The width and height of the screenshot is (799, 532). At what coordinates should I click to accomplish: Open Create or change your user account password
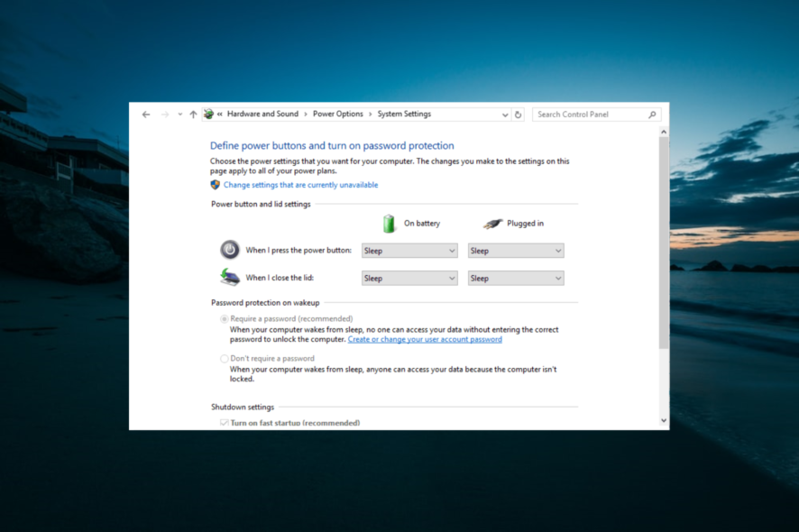point(425,339)
